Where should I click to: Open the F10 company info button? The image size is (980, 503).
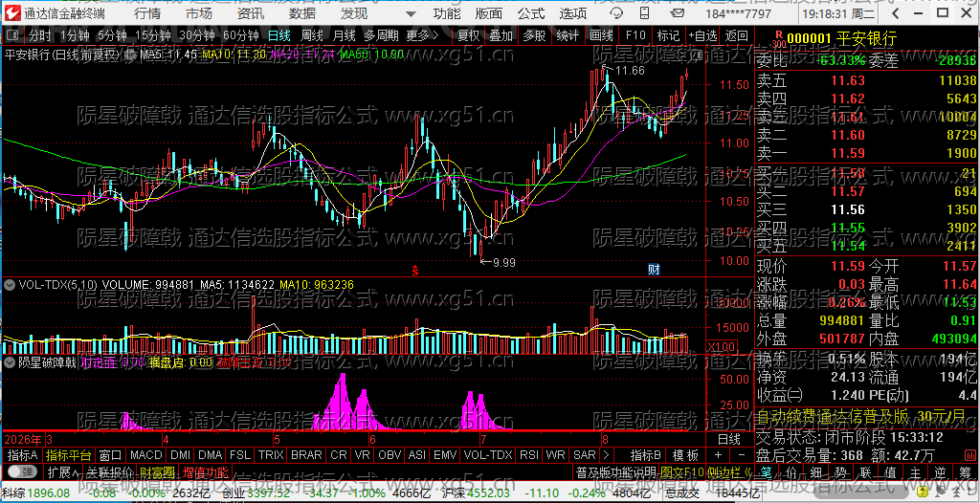(x=635, y=36)
